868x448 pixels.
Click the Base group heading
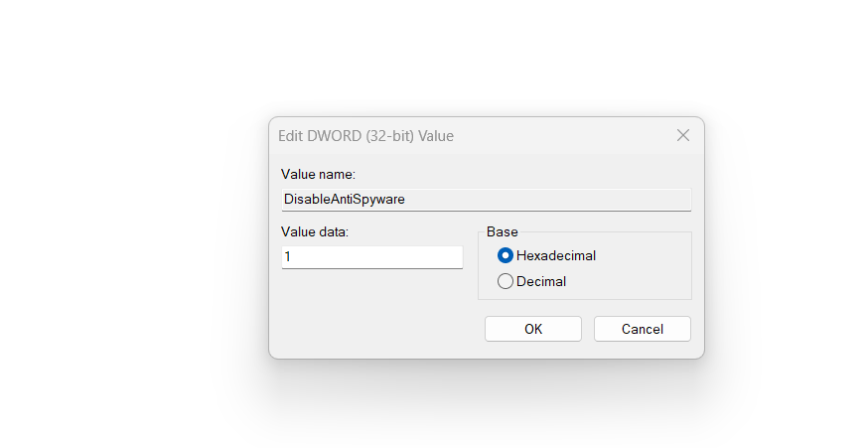tap(502, 231)
